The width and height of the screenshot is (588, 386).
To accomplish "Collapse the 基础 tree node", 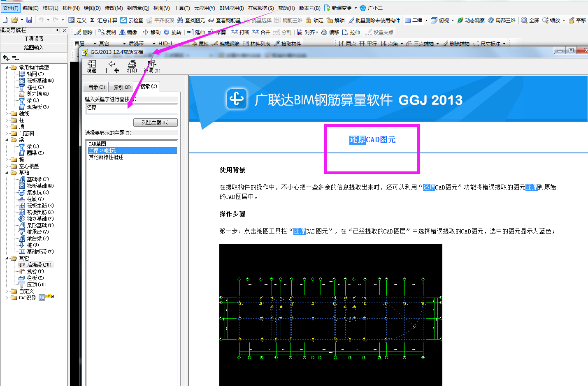I will pos(7,173).
